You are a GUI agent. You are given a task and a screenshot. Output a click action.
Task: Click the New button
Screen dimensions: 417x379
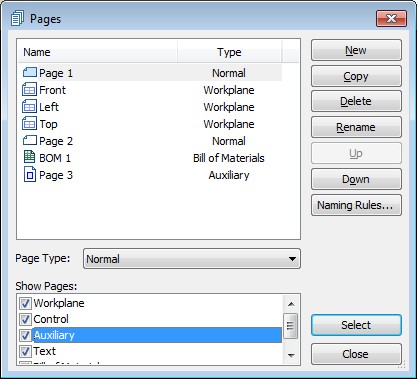[356, 50]
